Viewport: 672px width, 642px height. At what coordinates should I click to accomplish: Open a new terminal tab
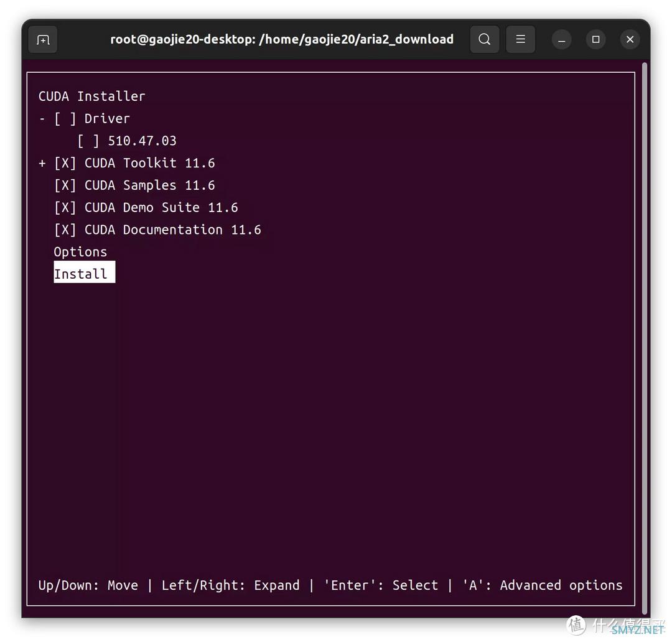coord(43,39)
